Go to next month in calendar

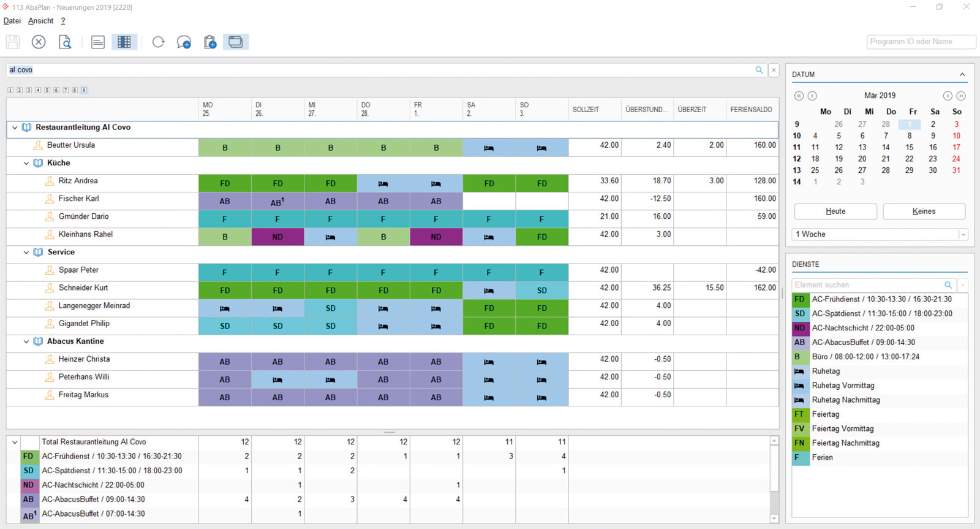pyautogui.click(x=948, y=96)
